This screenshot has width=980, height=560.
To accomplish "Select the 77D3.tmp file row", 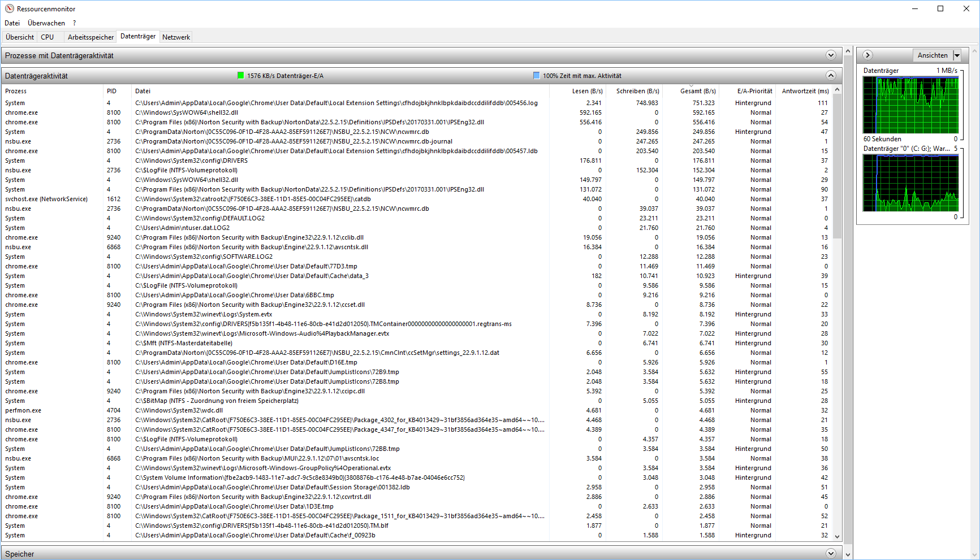I will (417, 266).
